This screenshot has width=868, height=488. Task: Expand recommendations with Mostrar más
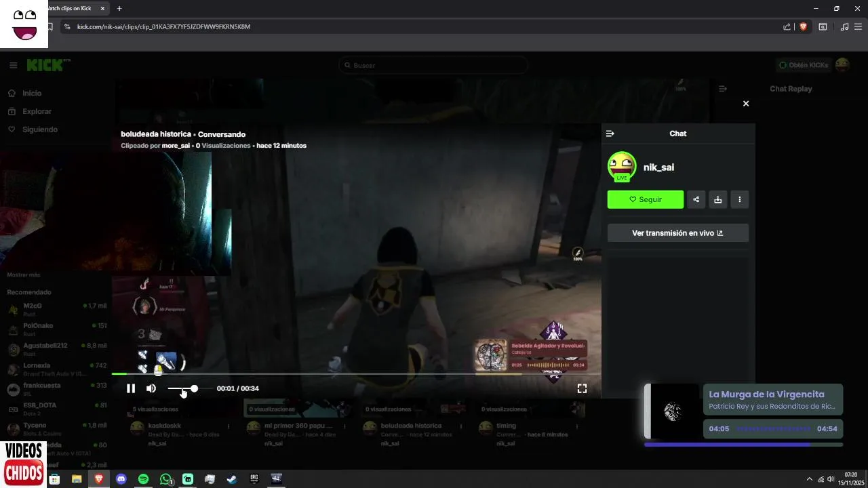[24, 274]
